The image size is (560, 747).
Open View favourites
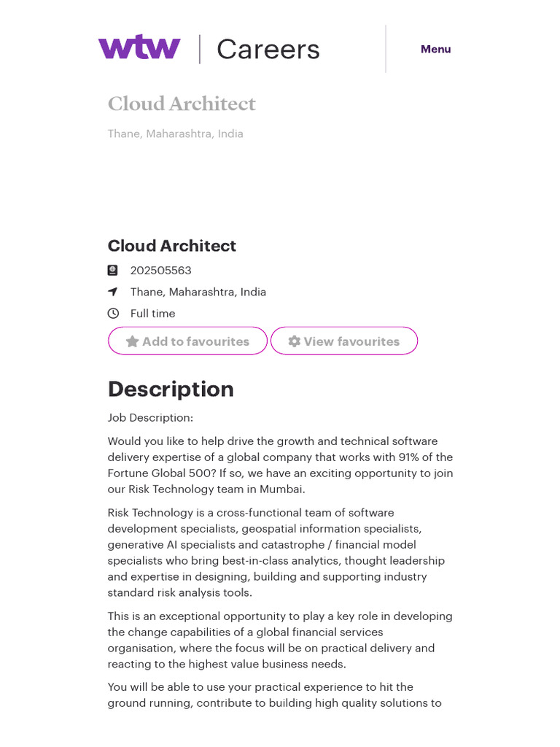click(x=344, y=341)
